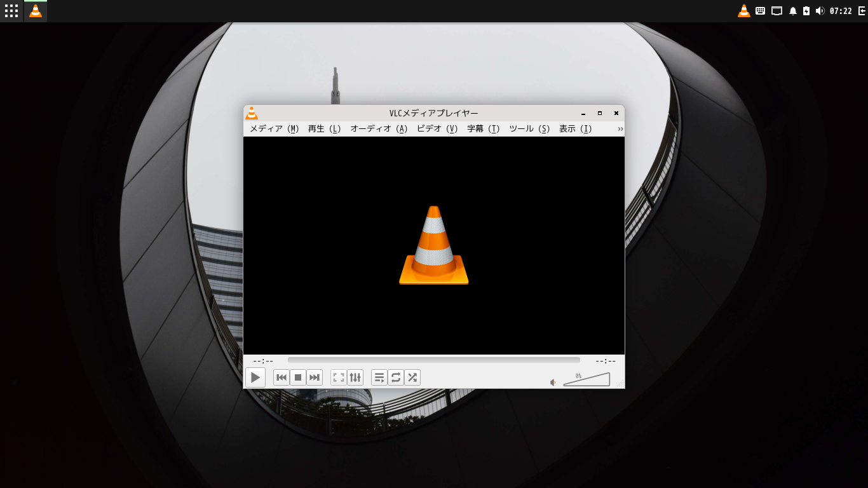Jump to the previous media track
The width and height of the screenshot is (868, 488).
pyautogui.click(x=281, y=377)
